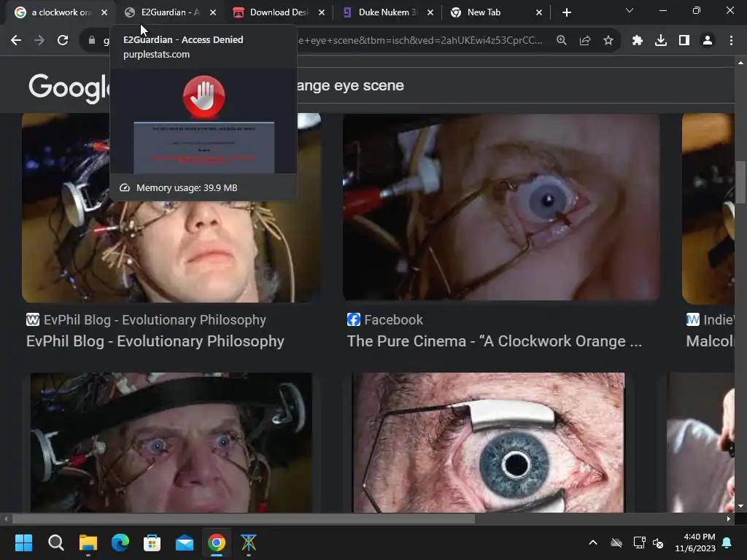
Task: Click the E2Guardian tab preview thumbnail
Action: (x=204, y=121)
